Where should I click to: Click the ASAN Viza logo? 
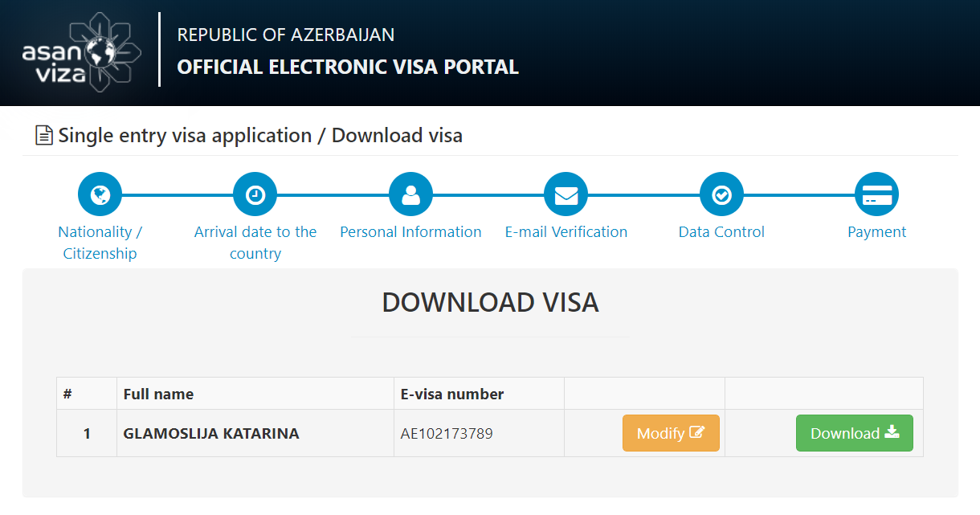point(82,51)
